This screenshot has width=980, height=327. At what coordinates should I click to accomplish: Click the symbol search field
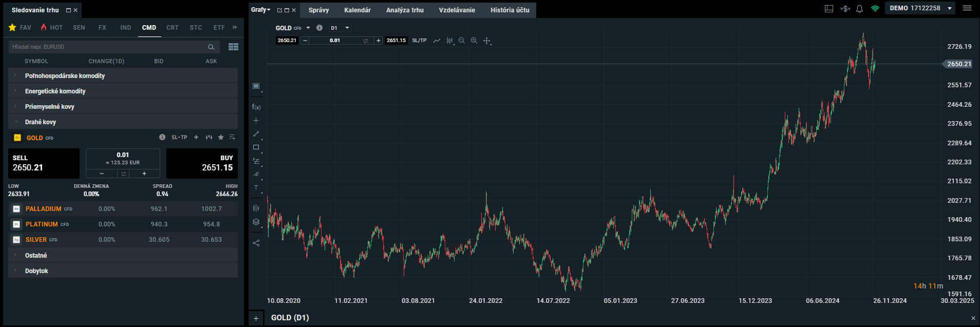(x=108, y=47)
